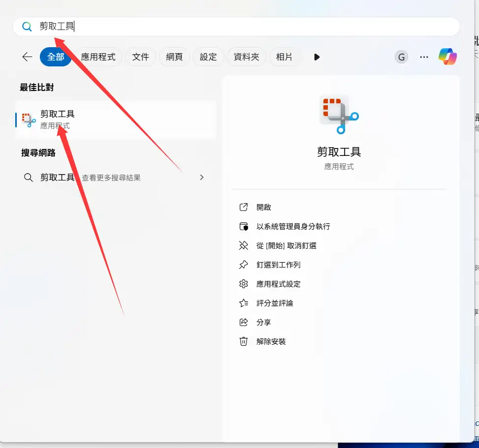This screenshot has width=479, height=448.
Task: Click the 搜尋網路 heading
Action: click(x=38, y=152)
